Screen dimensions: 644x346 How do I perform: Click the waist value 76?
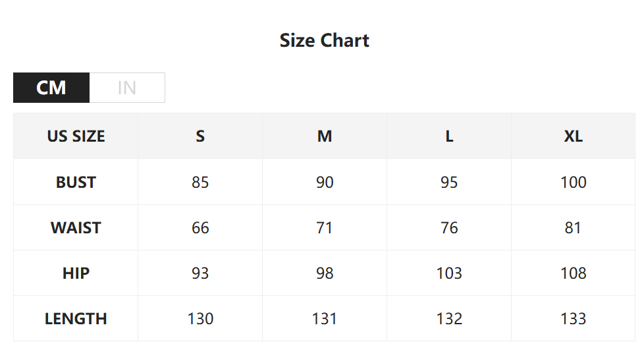449,228
